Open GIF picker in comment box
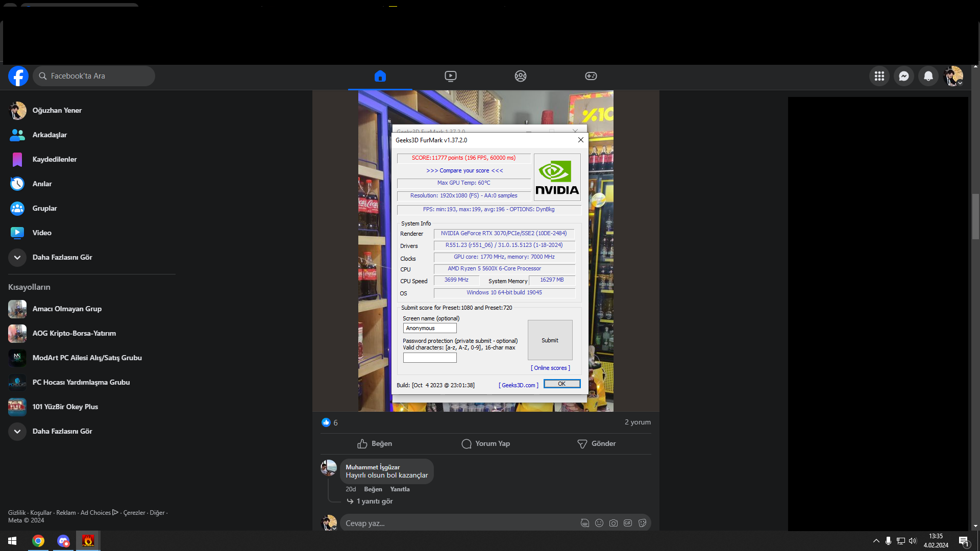 tap(628, 523)
